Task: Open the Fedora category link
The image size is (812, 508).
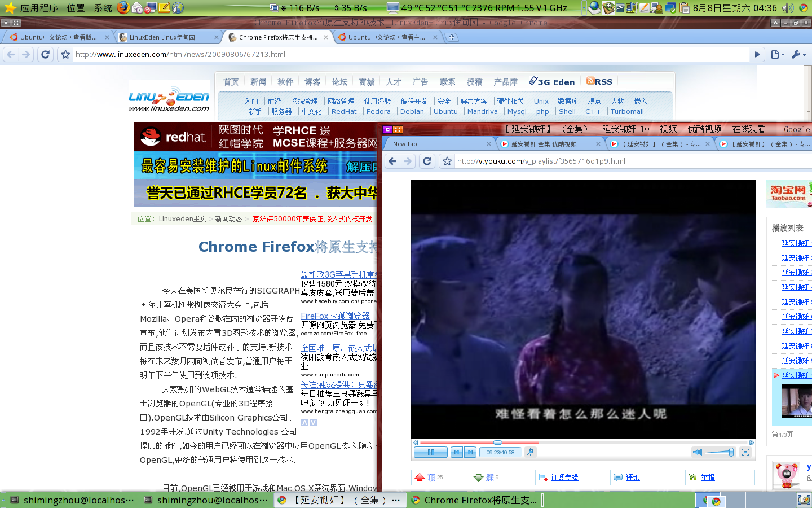Action: click(378, 112)
